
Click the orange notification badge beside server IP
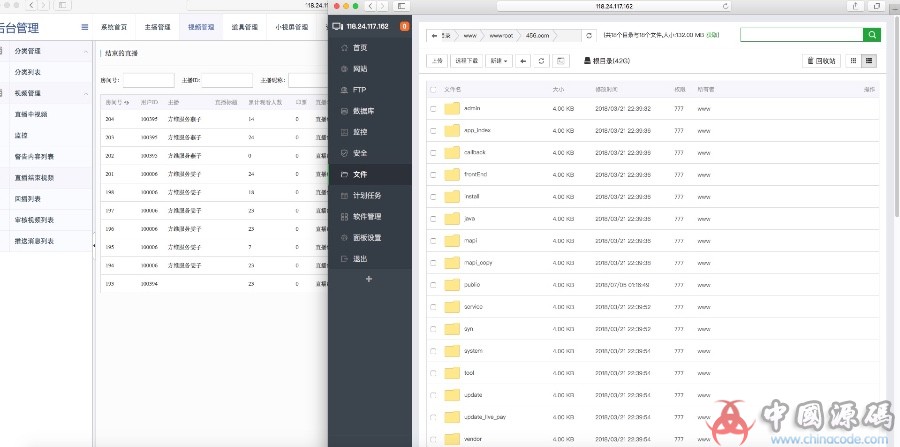404,26
